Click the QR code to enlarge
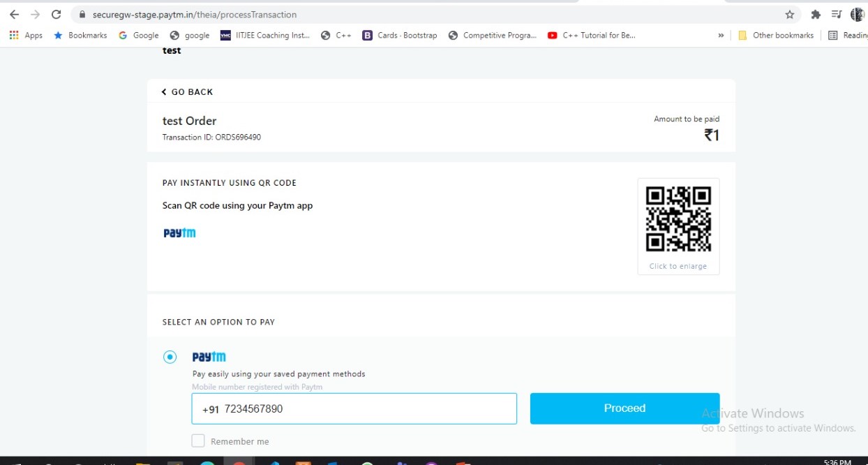This screenshot has width=868, height=465. tap(678, 220)
